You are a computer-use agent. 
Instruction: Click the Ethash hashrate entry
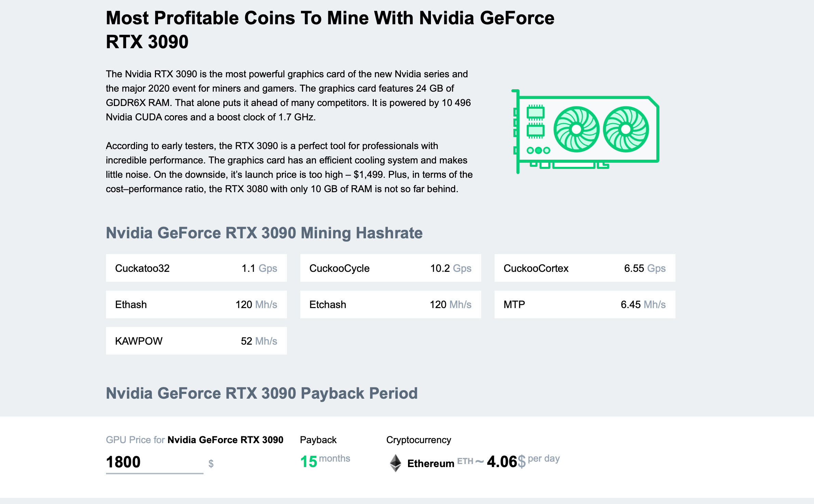tap(200, 305)
